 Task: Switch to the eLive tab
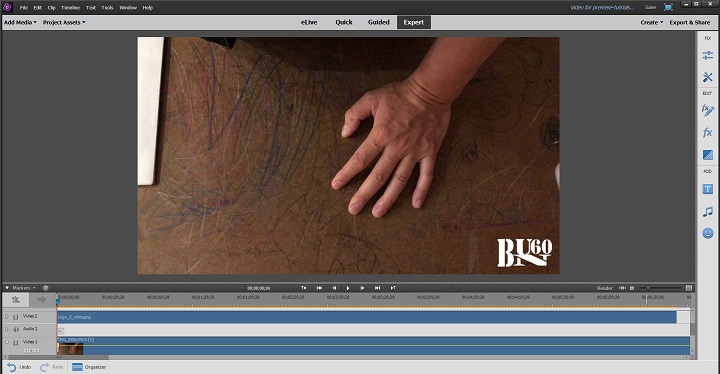point(309,22)
